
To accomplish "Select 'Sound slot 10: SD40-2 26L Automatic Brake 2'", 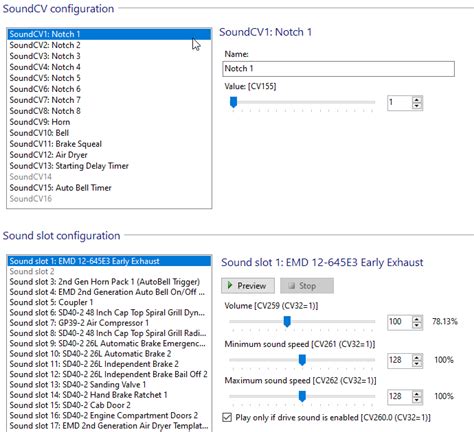I will click(109, 354).
